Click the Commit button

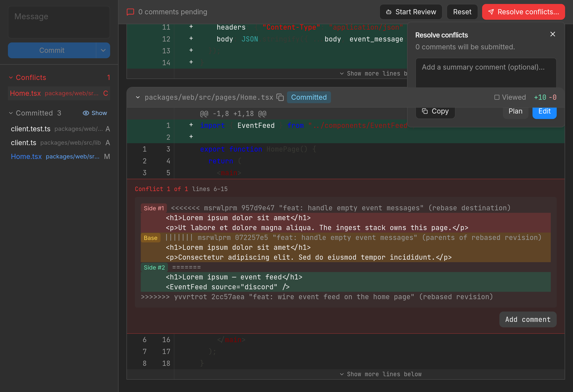point(52,50)
